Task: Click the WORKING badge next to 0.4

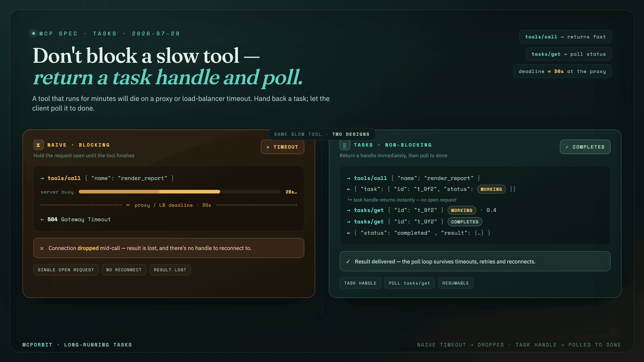Action: point(461,210)
